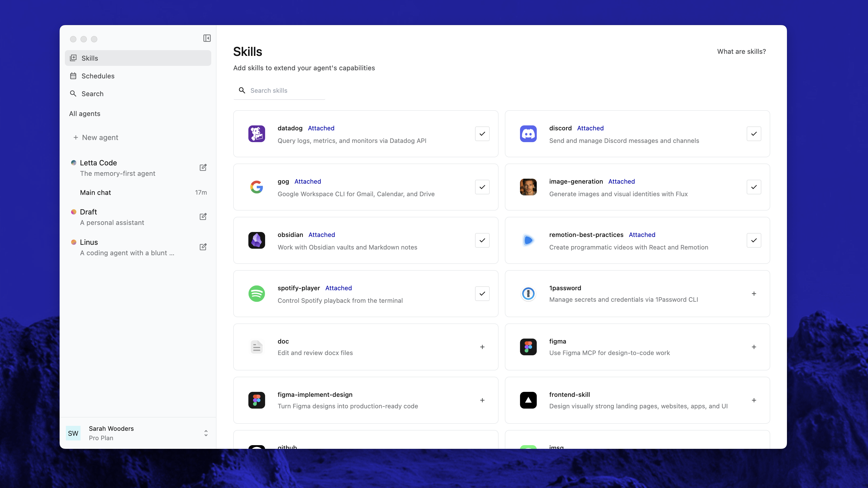868x488 pixels.
Task: Open the 'What are skills?' link
Action: point(741,51)
